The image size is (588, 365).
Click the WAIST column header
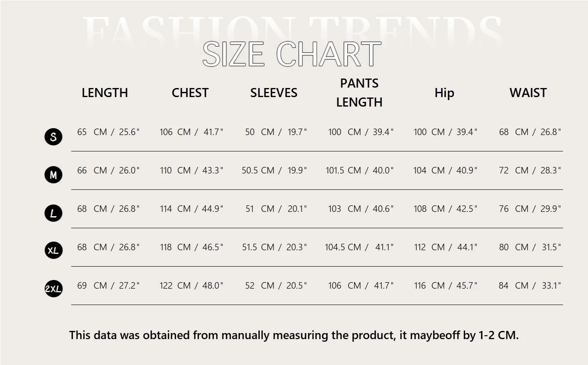528,93
